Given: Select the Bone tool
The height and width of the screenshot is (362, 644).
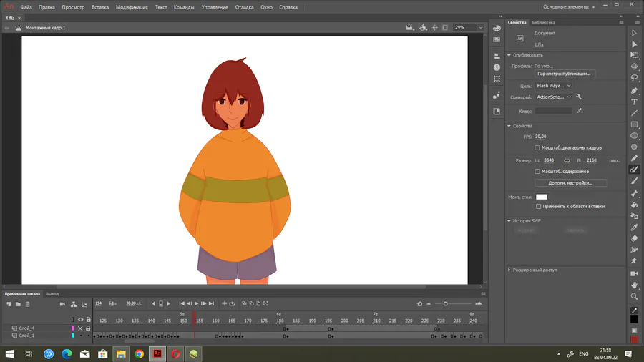Looking at the screenshot, I should pos(634,193).
